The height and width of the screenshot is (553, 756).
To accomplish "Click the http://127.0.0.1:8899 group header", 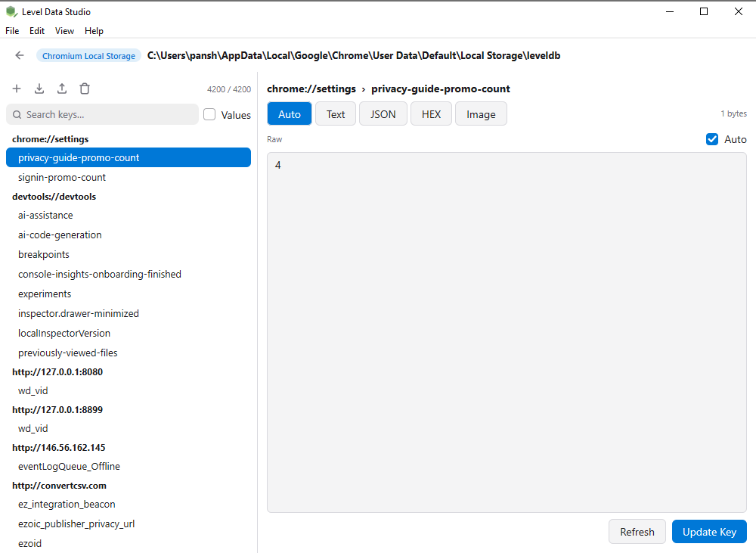I will coord(57,410).
